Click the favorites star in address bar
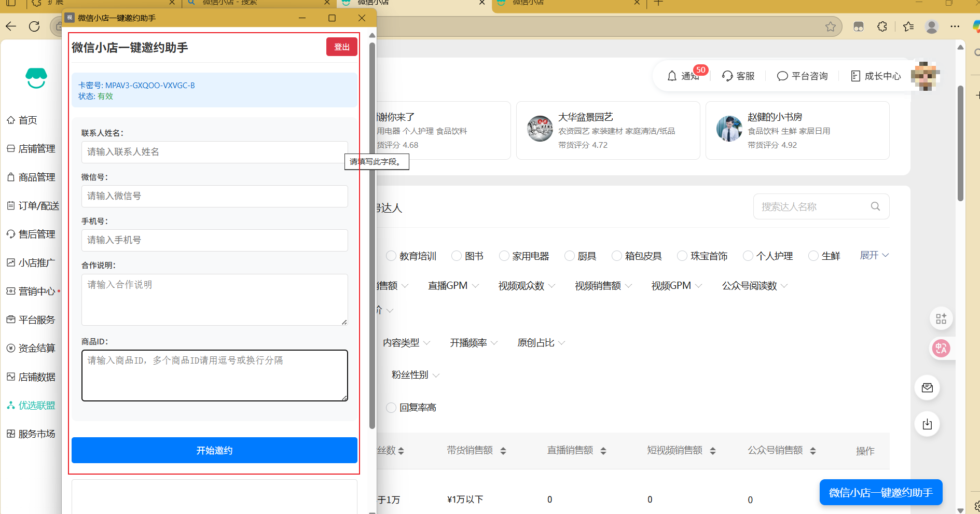Screen dimensions: 980x514 pyautogui.click(x=831, y=26)
